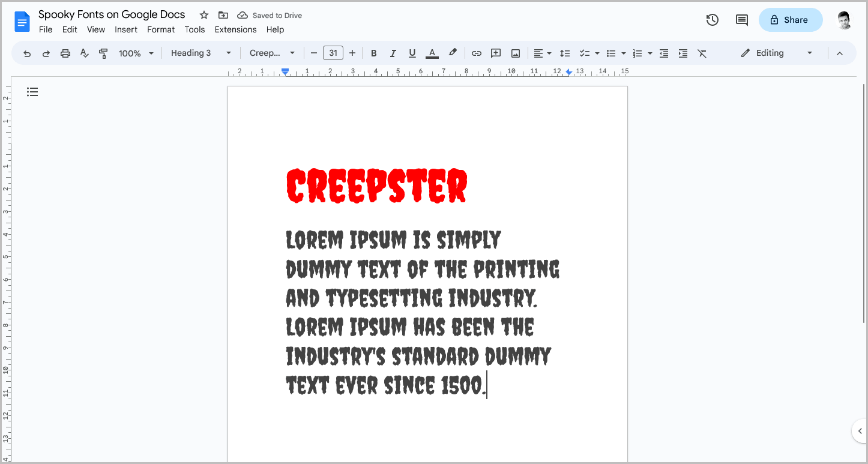
Task: Toggle bold formatting
Action: pos(373,53)
